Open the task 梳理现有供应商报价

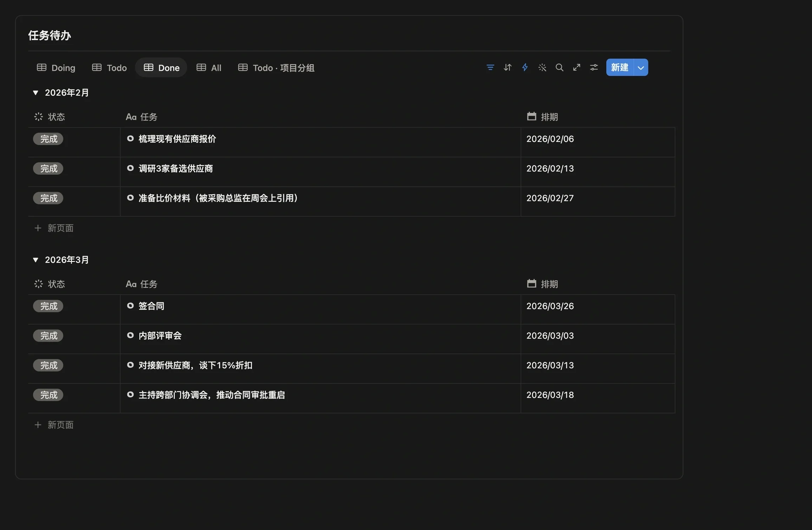tap(177, 139)
